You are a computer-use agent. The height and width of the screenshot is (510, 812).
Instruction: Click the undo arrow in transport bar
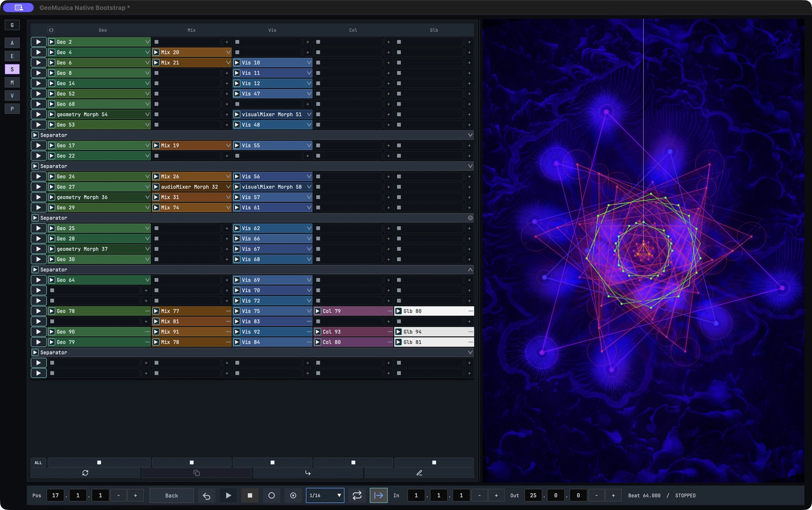207,495
